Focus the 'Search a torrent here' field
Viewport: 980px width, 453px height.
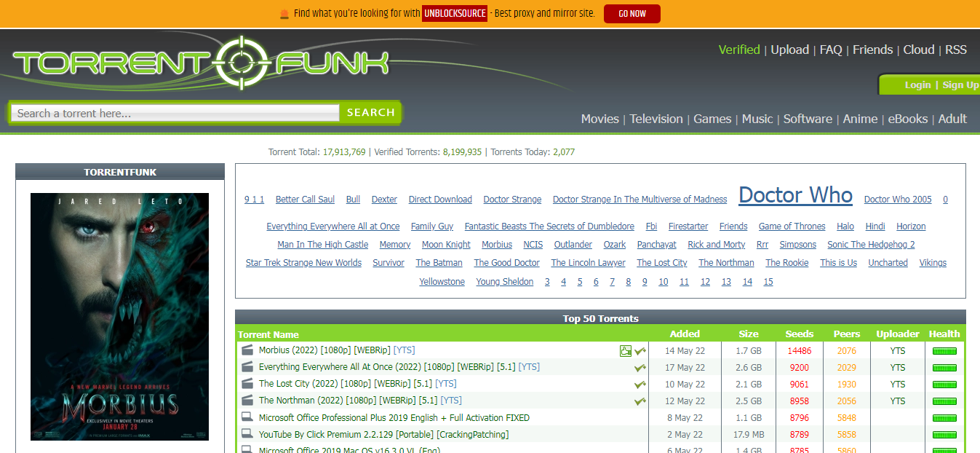pos(175,113)
